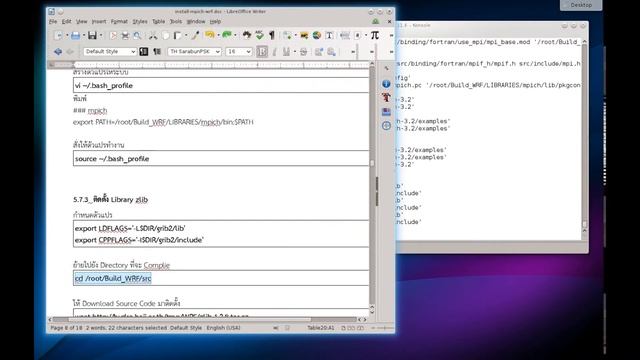Activate the Clone Formatting paintbrush
Image resolution: width=640 pixels, height=360 pixels.
click(196, 36)
